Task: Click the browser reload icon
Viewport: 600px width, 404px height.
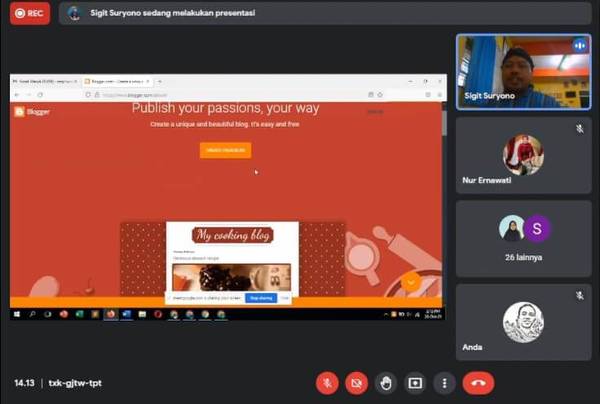Action: point(40,94)
